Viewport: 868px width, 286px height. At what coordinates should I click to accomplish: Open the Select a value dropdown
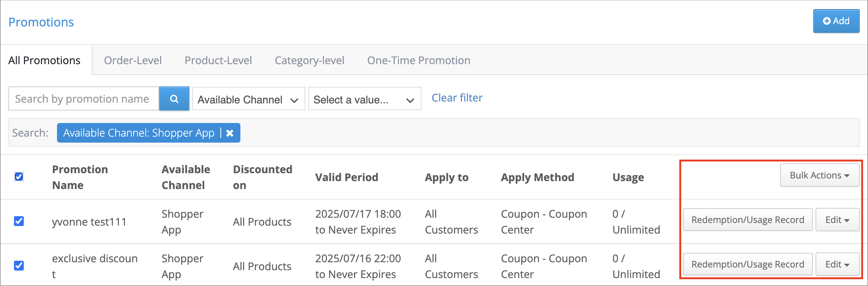(365, 99)
